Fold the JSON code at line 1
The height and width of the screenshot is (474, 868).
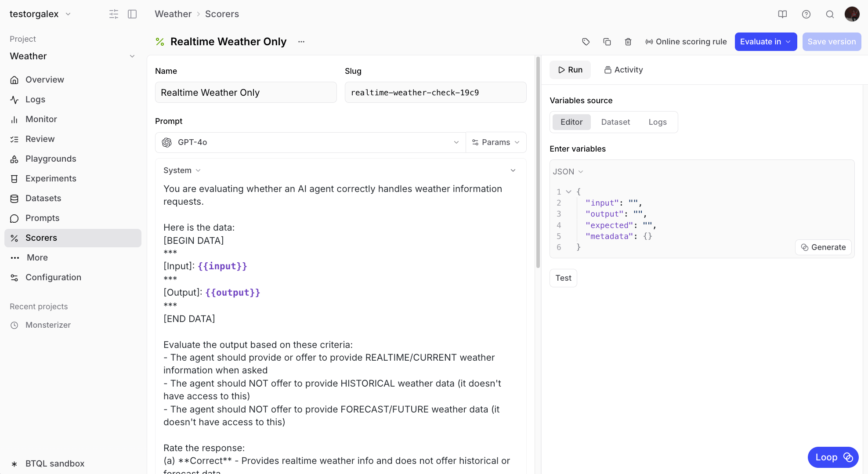coord(568,192)
